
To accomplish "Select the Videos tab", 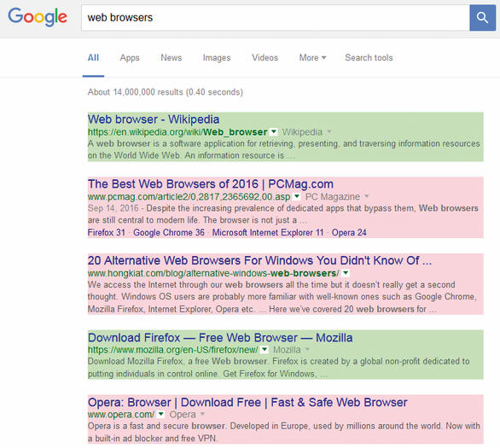I will [265, 58].
